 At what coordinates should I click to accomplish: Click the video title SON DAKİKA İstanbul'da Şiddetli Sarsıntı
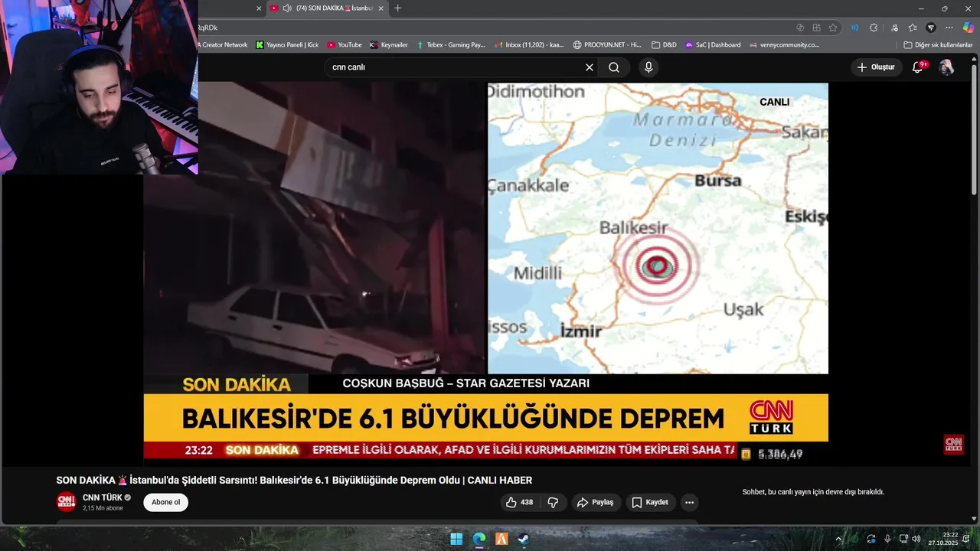coord(294,480)
